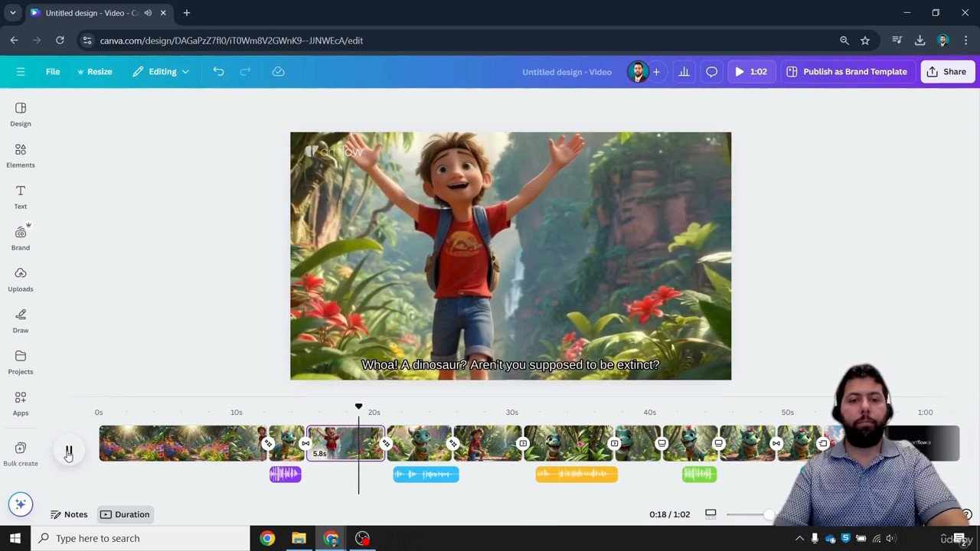Image resolution: width=980 pixels, height=551 pixels.
Task: Close the Untitled design browser tab
Action: click(163, 13)
